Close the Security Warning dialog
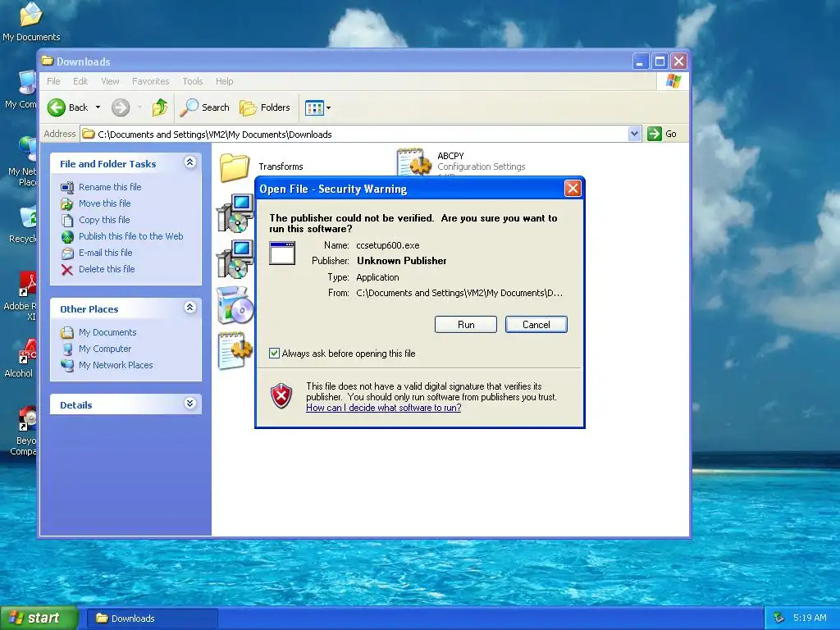This screenshot has height=630, width=840. point(573,189)
